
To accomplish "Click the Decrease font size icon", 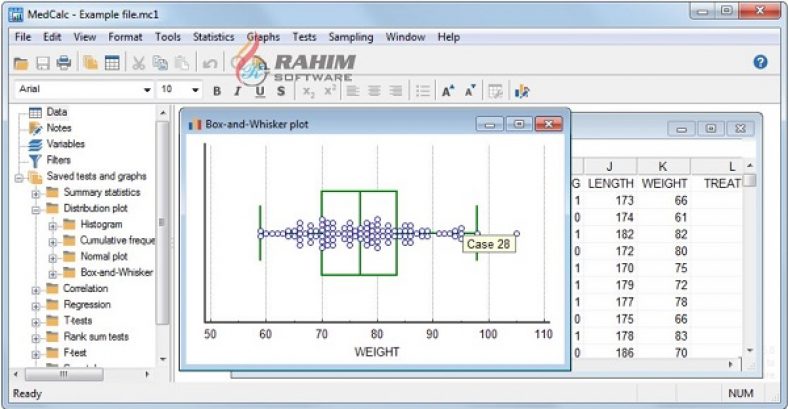I will (x=470, y=91).
